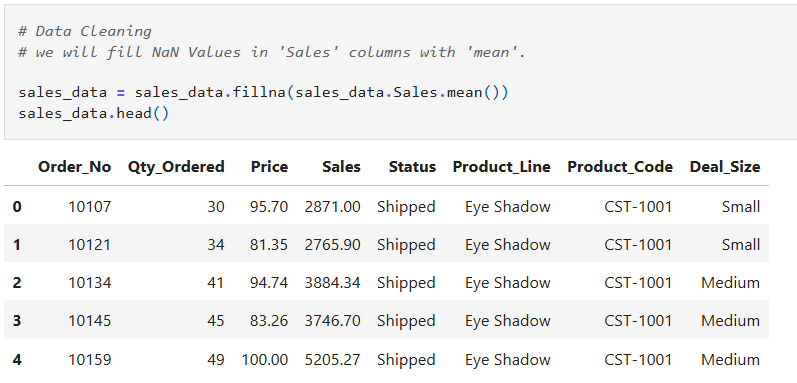
Task: Click the sales value 5205.27
Action: (x=332, y=360)
